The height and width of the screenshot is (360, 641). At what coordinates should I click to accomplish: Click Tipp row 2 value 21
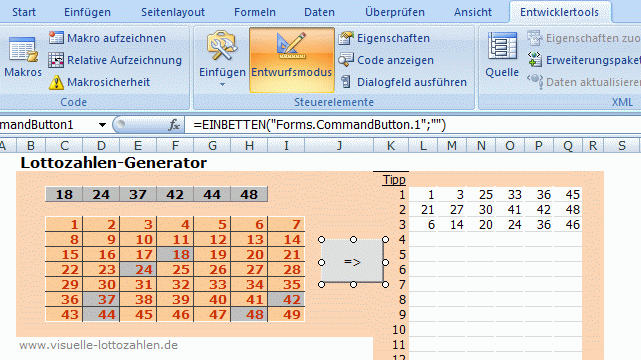[423, 210]
